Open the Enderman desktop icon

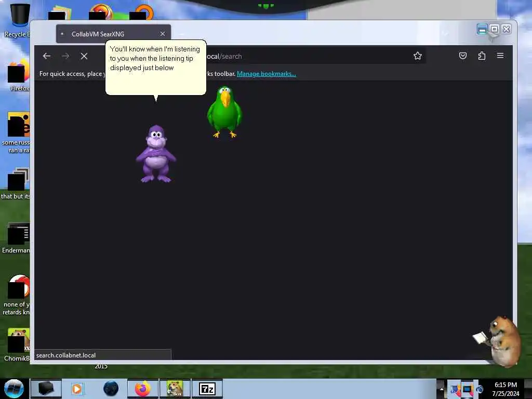click(17, 238)
